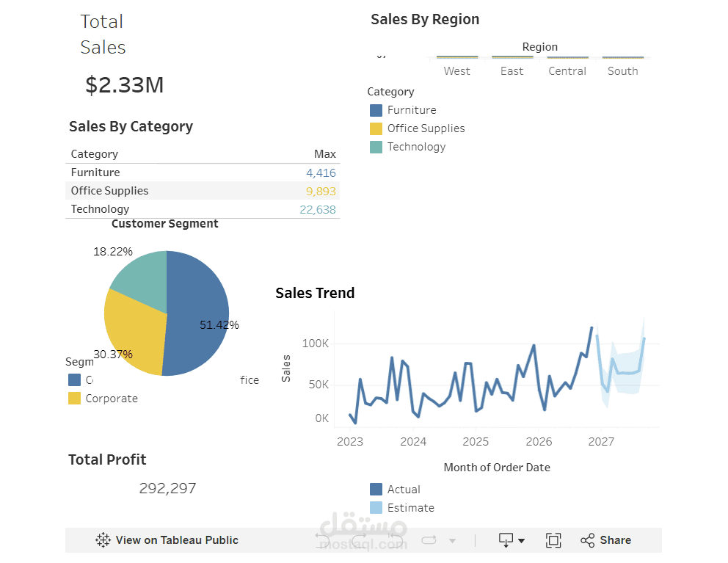The image size is (728, 563).
Task: Click Furniture row in Sales By Category table
Action: 203,172
